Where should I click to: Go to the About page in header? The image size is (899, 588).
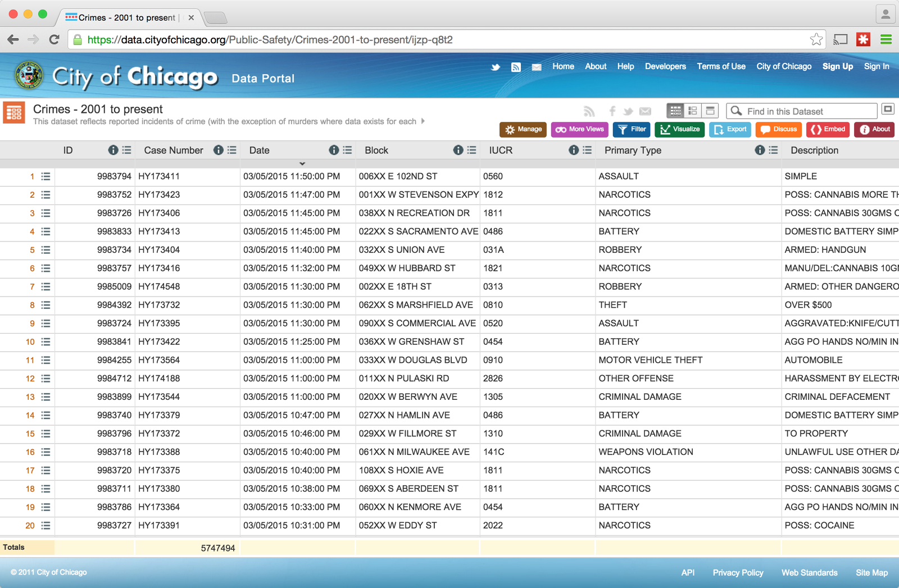point(596,66)
